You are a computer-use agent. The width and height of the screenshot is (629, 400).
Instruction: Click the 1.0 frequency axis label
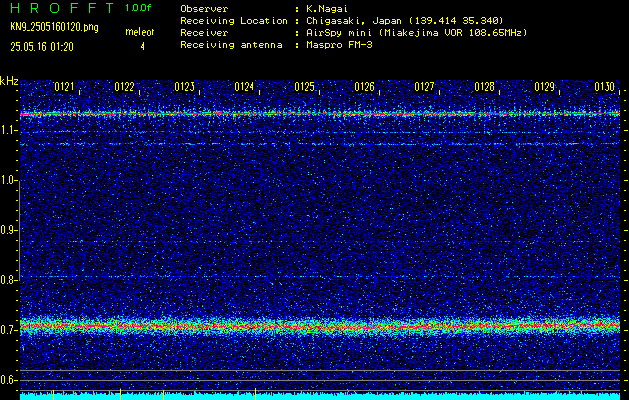(x=6, y=181)
